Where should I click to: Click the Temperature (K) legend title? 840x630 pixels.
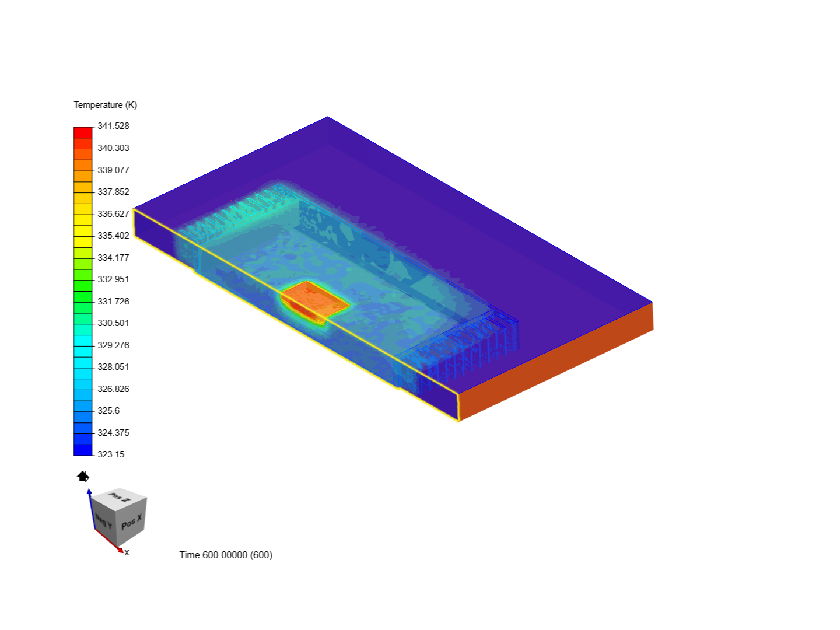[x=106, y=105]
